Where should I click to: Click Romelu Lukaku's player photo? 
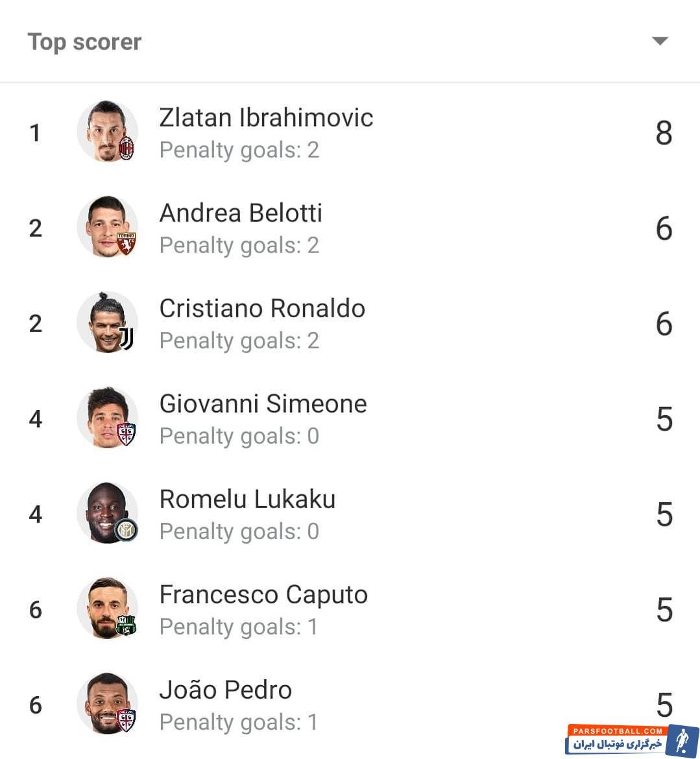tap(108, 512)
